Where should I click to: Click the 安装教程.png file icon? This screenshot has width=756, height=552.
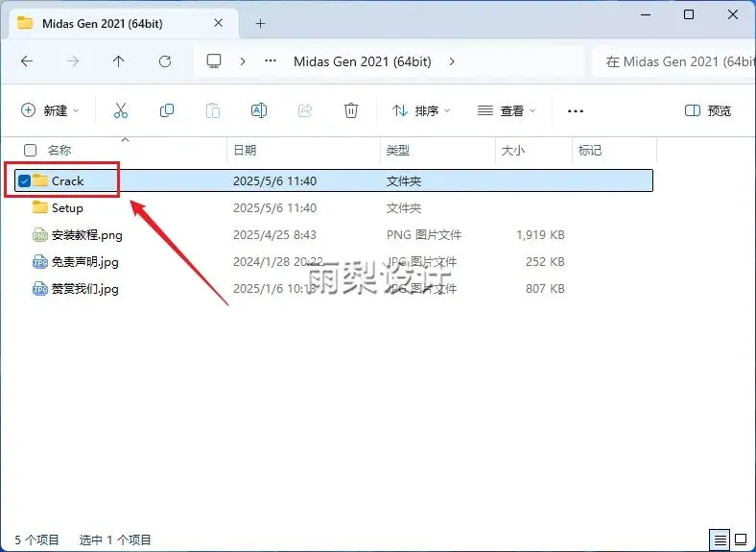tap(40, 235)
